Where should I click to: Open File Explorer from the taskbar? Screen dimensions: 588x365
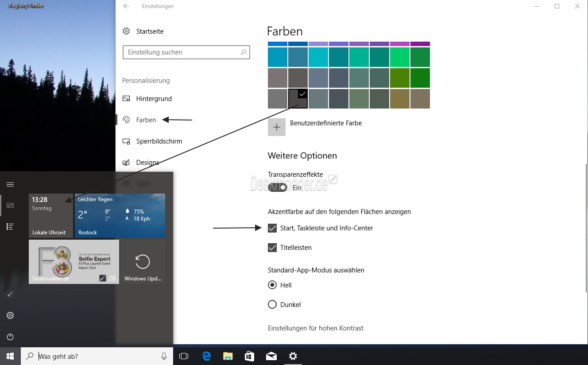228,356
